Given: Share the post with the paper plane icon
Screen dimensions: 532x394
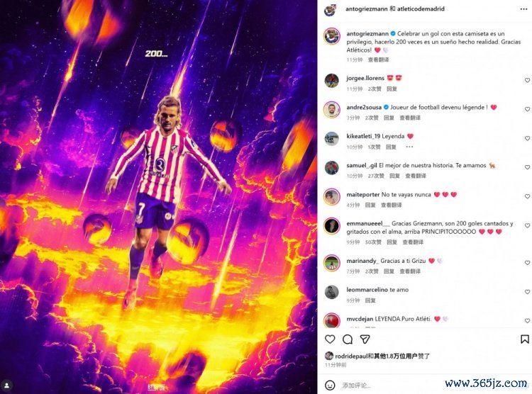Looking at the screenshot, I should coord(365,339).
